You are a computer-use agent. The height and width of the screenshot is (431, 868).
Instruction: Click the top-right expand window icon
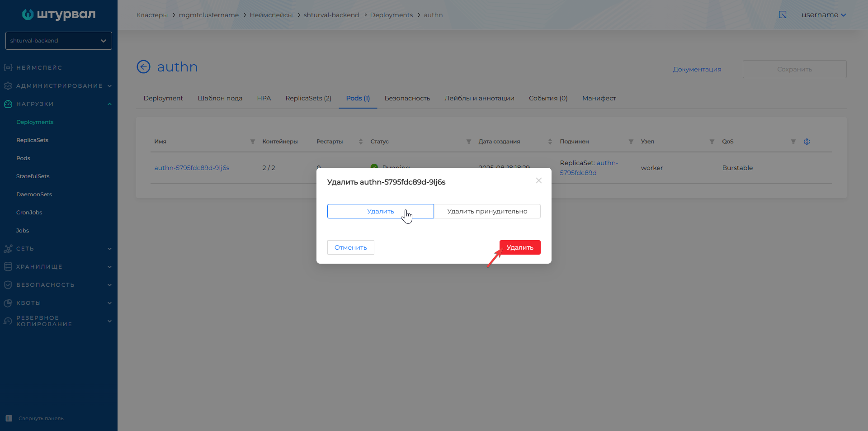[783, 15]
